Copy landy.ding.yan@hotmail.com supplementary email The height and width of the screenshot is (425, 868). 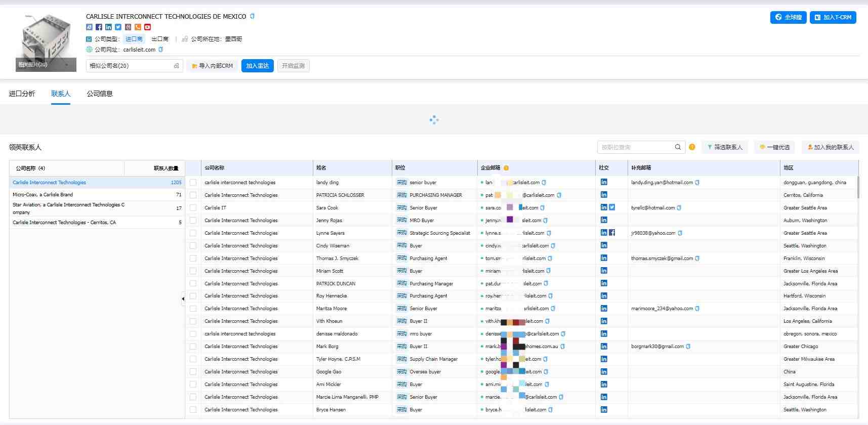pyautogui.click(x=697, y=183)
